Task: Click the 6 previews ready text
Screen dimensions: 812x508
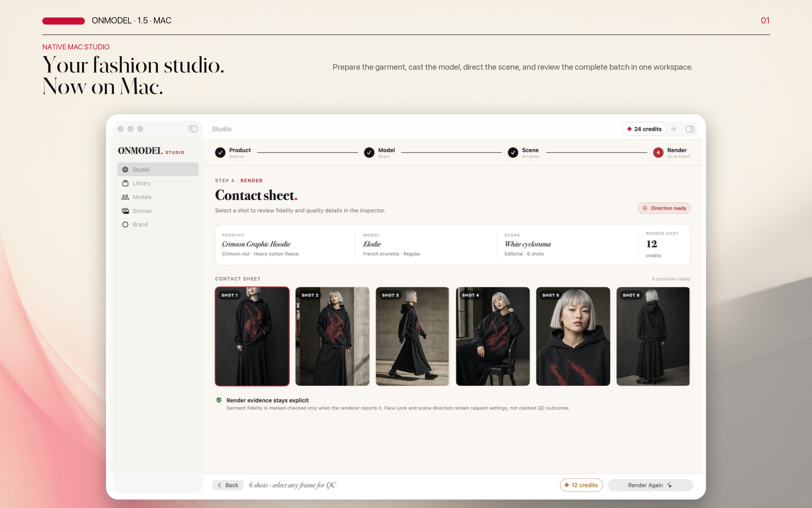Action: (671, 279)
